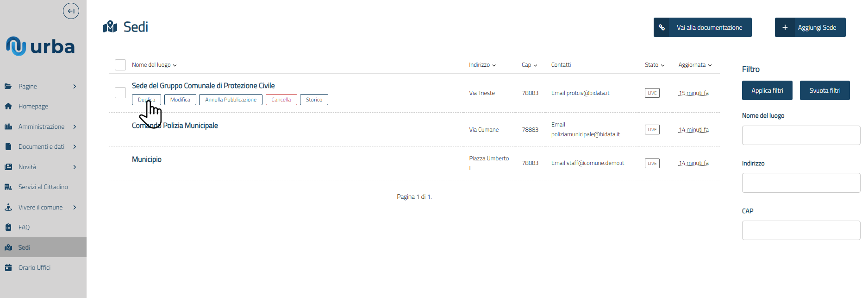Screen dimensions: 868x298
Task: Expand the Pagine sidebar submenu
Action: click(75, 86)
